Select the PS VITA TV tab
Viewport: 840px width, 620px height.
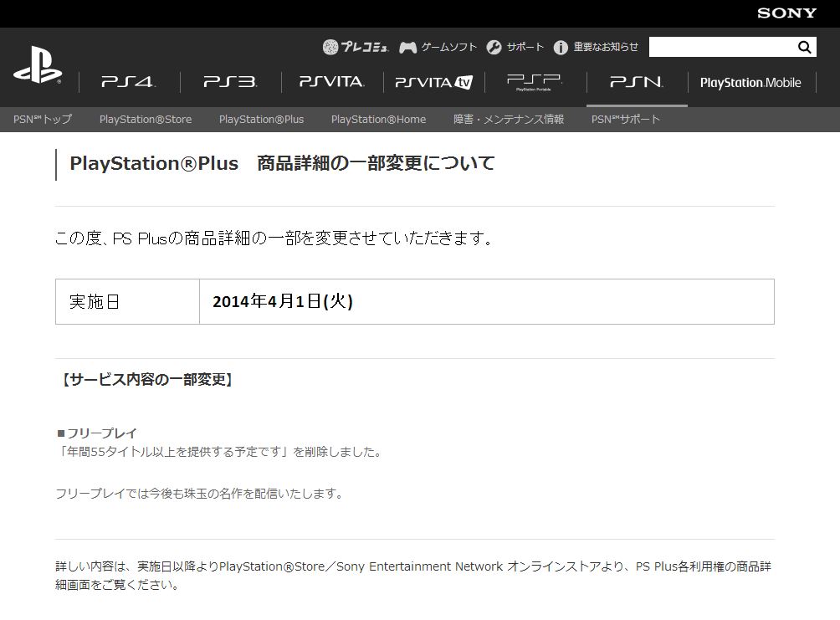[x=433, y=82]
